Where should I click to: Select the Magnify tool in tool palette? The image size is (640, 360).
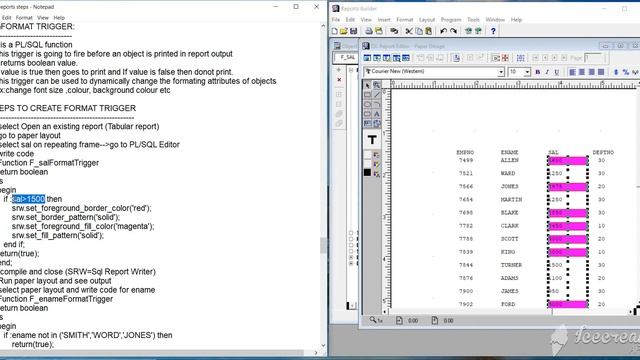pyautogui.click(x=376, y=85)
